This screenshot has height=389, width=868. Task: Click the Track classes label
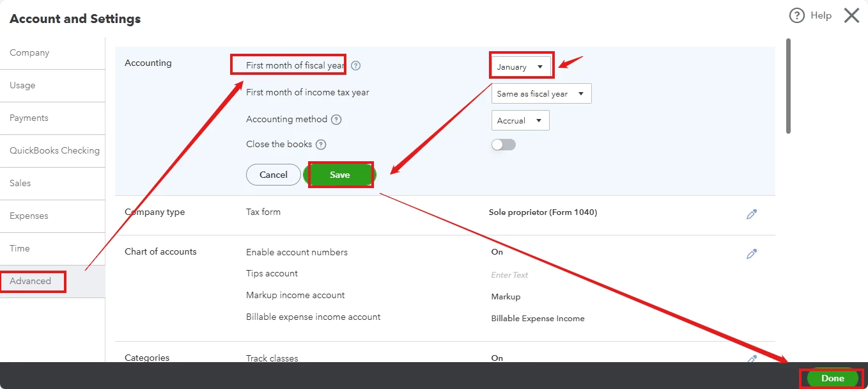click(272, 358)
